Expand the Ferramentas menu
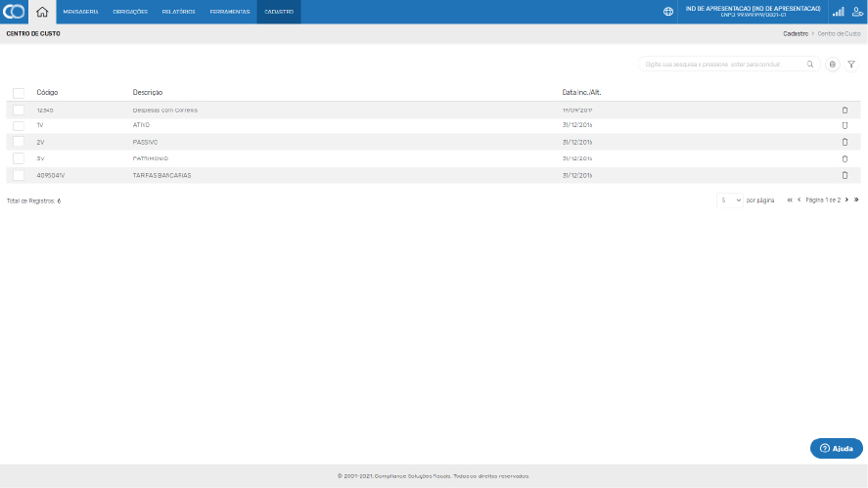The height and width of the screenshot is (488, 868). [x=229, y=12]
